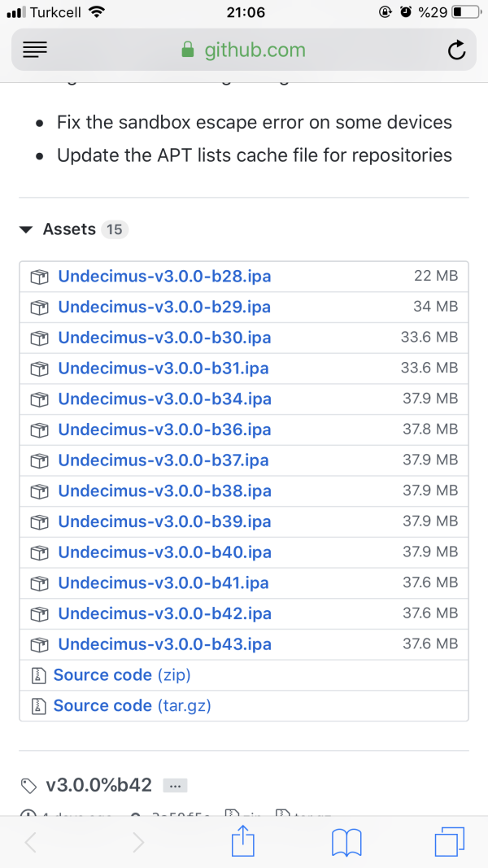Reload the page with refresh icon
The image size is (488, 868).
(456, 50)
